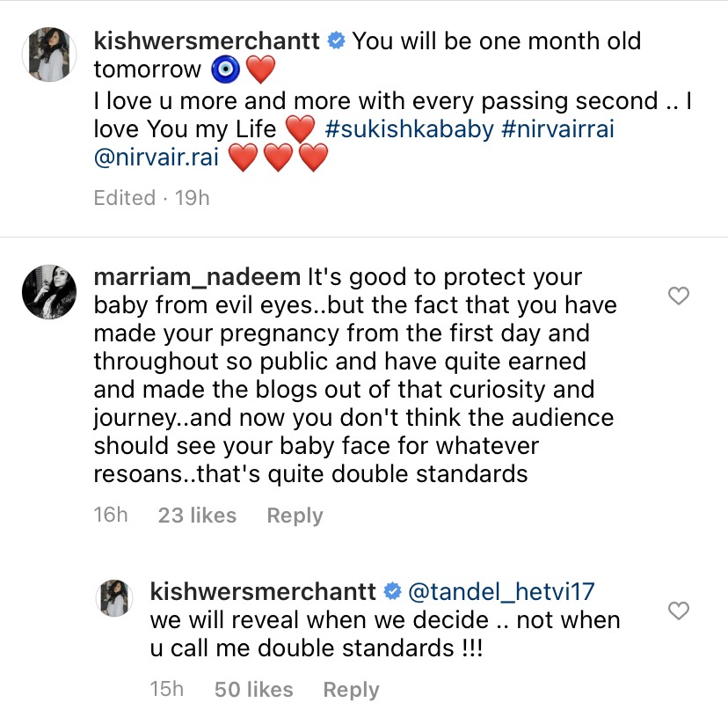This screenshot has height=717, width=728.
Task: Click the 15h reply timestamp
Action: click(x=167, y=690)
